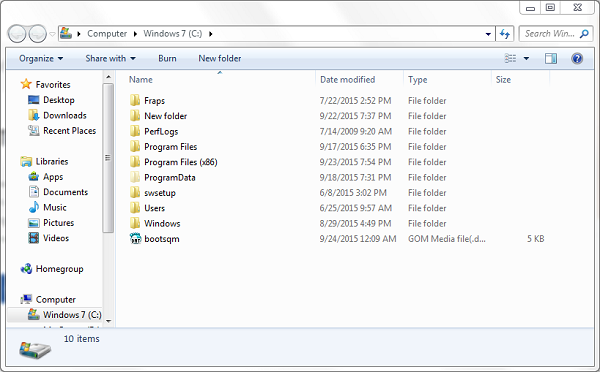Open the More view options dropdown arrow
The image size is (600, 372).
click(x=527, y=59)
